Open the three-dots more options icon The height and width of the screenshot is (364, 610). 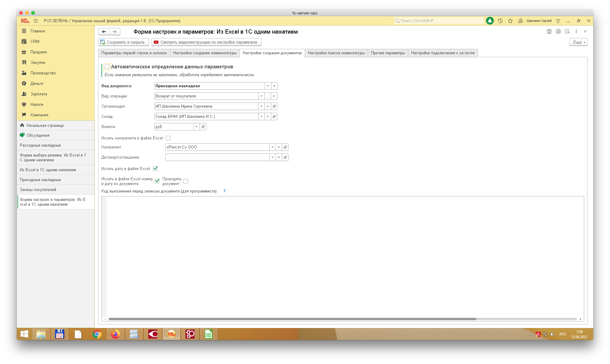click(576, 31)
